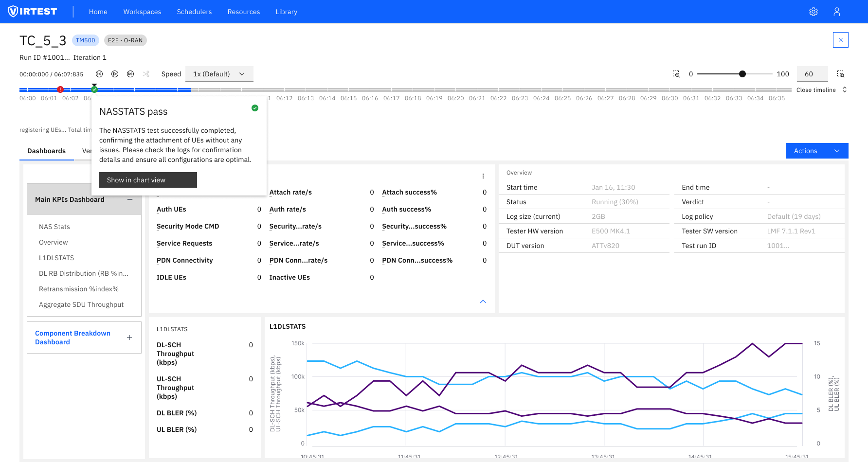Select L1DLSTATS in the dashboard sidebar
The width and height of the screenshot is (868, 462).
click(56, 257)
